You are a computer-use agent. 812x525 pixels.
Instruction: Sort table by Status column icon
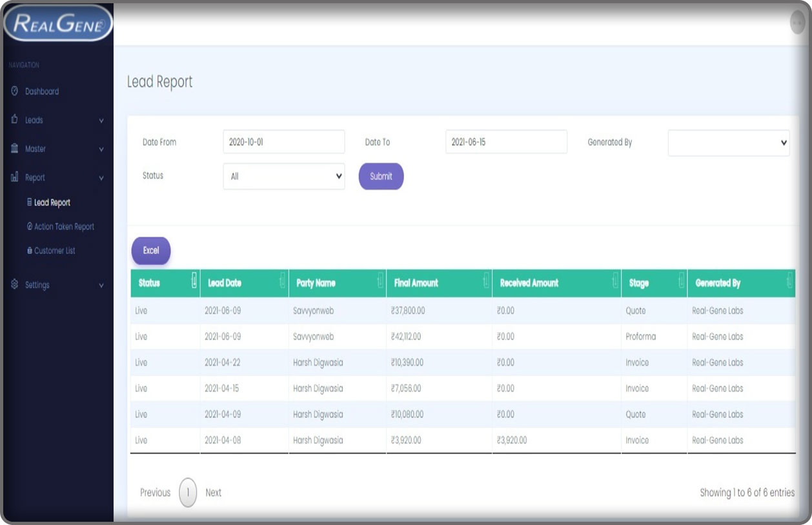tap(194, 281)
